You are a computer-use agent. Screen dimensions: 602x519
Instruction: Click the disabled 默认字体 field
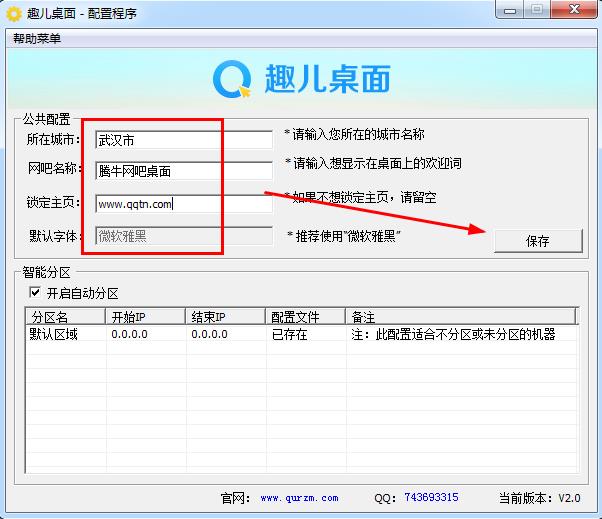pyautogui.click(x=183, y=236)
